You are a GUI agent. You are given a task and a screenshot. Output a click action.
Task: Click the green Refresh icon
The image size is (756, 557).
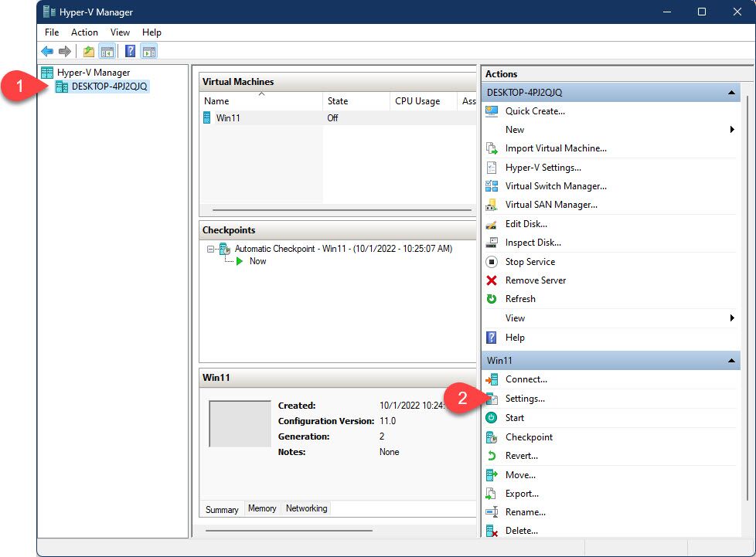coord(492,299)
